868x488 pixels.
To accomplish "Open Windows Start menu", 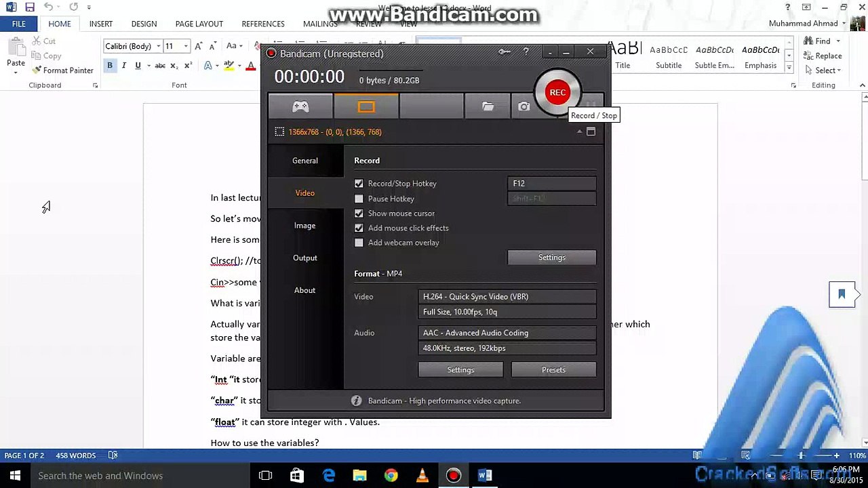I will click(14, 476).
